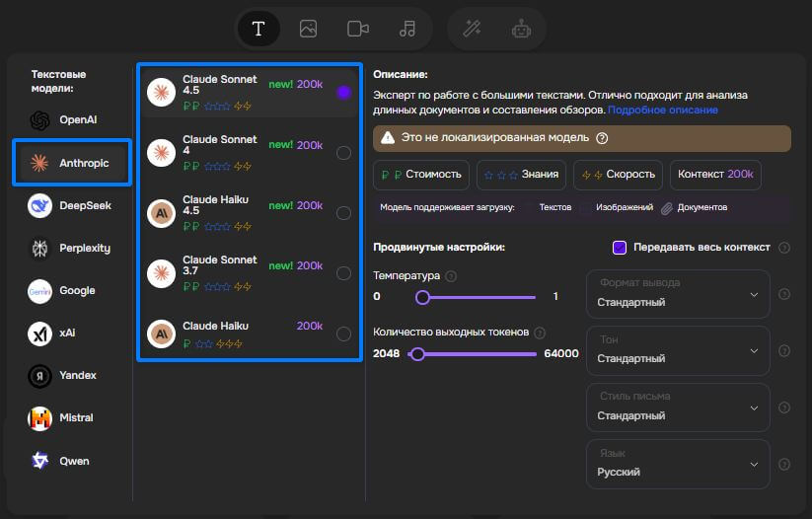Screen dimensions: 812x519
Task: Click the Стоимость button
Action: click(421, 175)
